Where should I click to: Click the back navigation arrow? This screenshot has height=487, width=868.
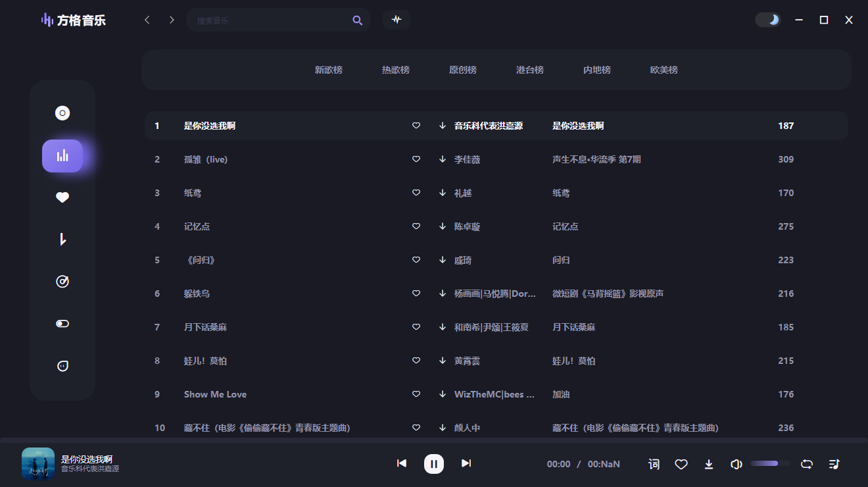click(147, 20)
